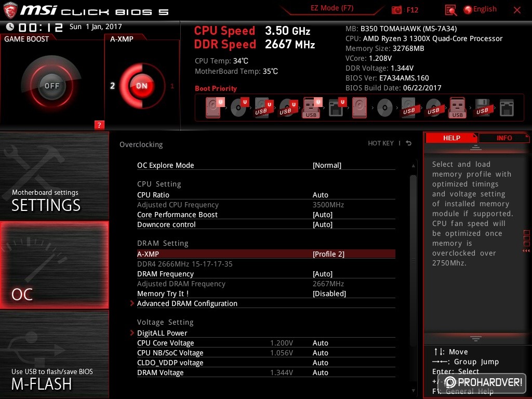
Task: Turn on the GAME BOOST knob
Action: point(51,86)
